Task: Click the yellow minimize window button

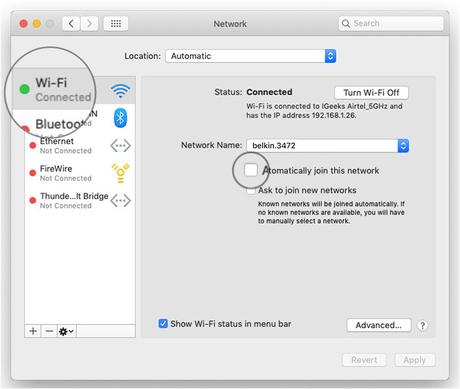Action: tap(37, 24)
